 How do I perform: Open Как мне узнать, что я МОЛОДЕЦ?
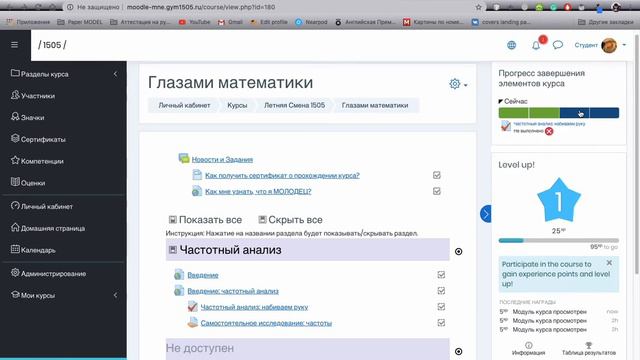[258, 191]
